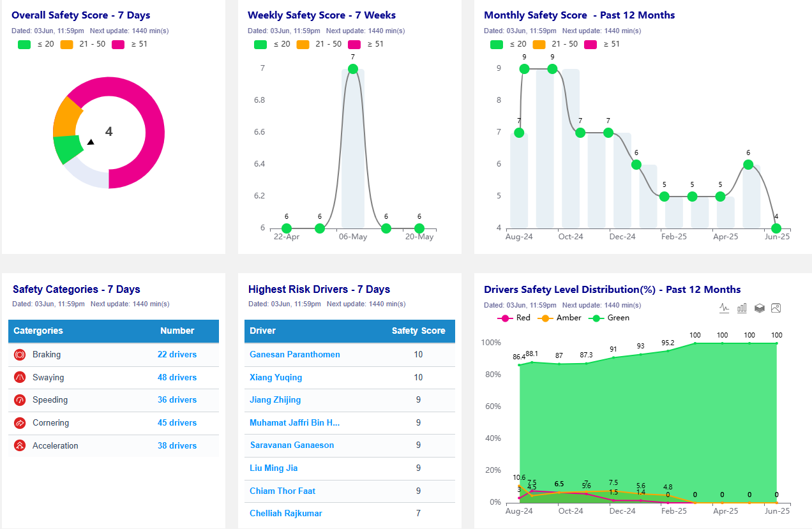Screen dimensions: 812x529
Task: Toggle the Red series legend
Action: (514, 318)
